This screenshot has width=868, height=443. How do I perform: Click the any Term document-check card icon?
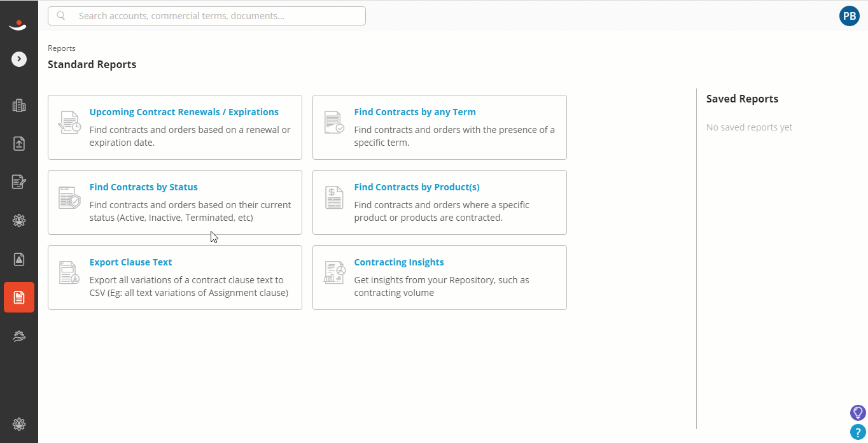coord(334,122)
